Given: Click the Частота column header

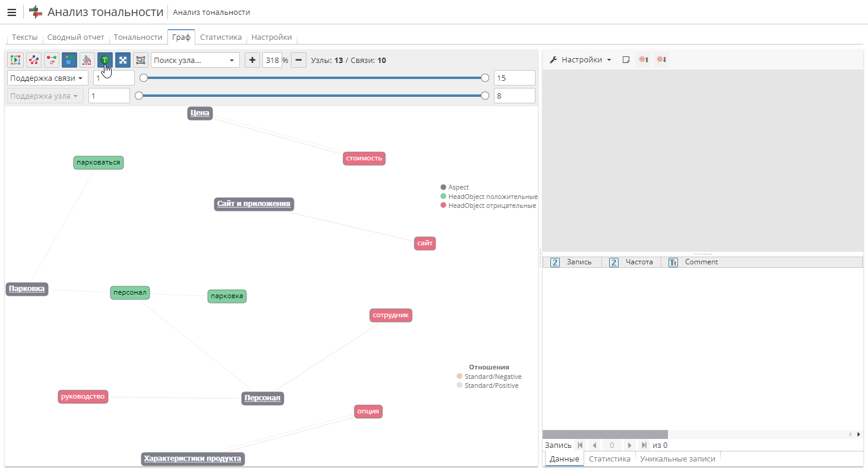Looking at the screenshot, I should coord(632,262).
